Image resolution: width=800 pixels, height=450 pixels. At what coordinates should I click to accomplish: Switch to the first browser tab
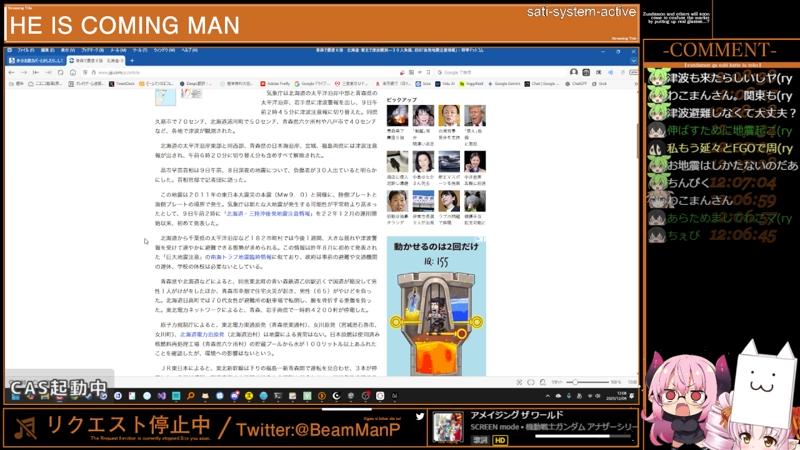pyautogui.click(x=35, y=60)
